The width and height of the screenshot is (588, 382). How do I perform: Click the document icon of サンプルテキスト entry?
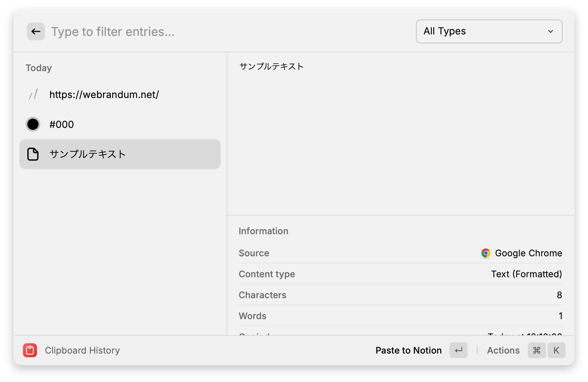pos(33,154)
